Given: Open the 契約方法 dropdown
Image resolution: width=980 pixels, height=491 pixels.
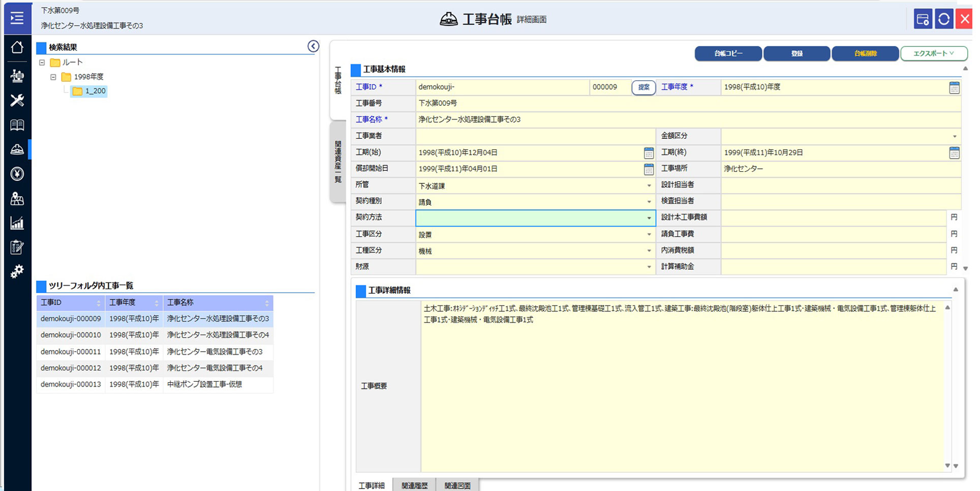Looking at the screenshot, I should (x=649, y=218).
